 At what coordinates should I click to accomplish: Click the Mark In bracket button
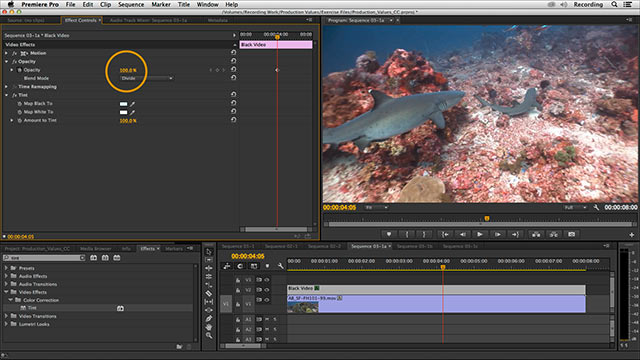407,234
